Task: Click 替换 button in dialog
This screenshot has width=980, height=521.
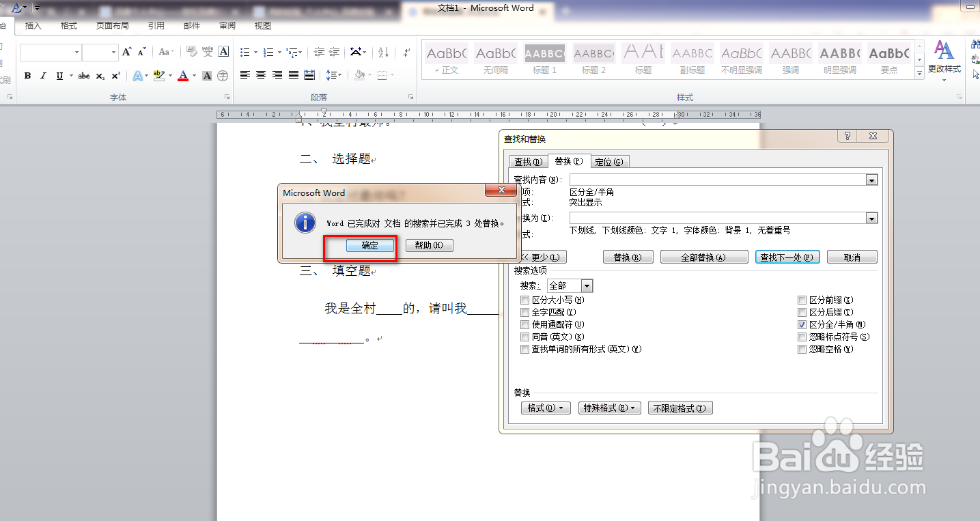Action: [x=628, y=257]
